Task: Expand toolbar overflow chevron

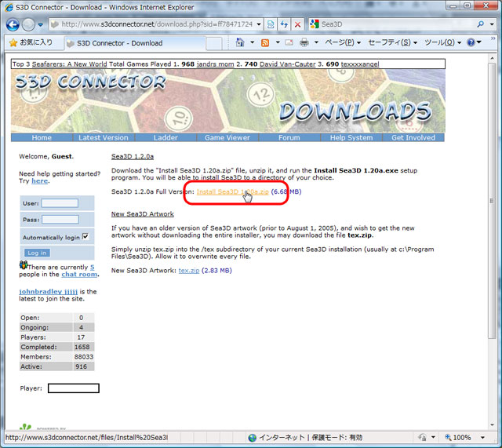Action: pyautogui.click(x=493, y=38)
